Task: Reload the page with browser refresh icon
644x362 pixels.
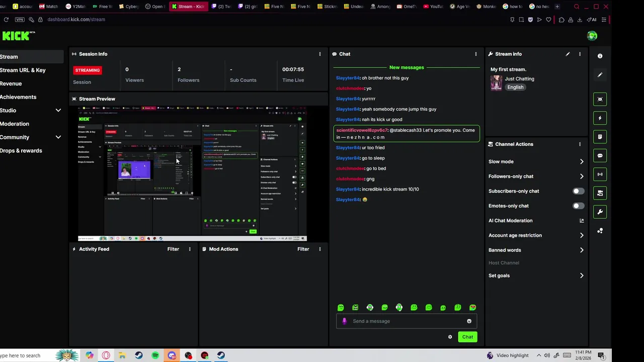Action: 6,20
